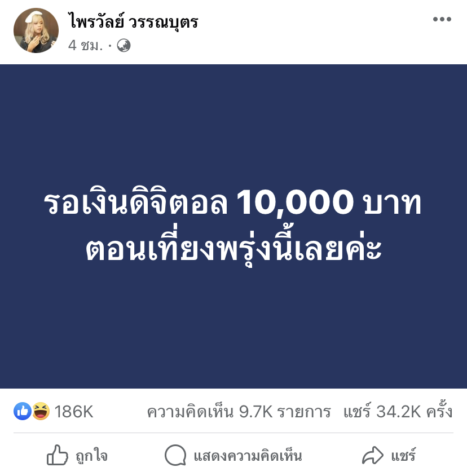Select แสดงความคิดเห็น to write a comment

pos(248,456)
